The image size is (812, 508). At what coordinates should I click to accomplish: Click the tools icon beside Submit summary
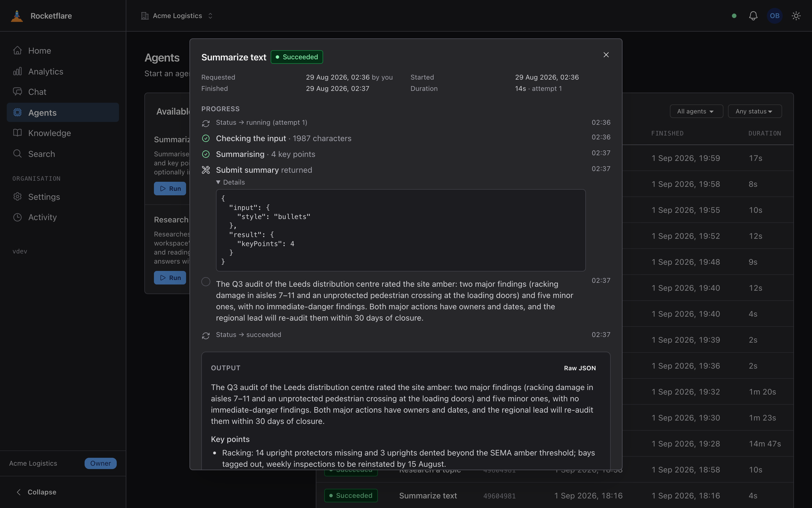[206, 170]
